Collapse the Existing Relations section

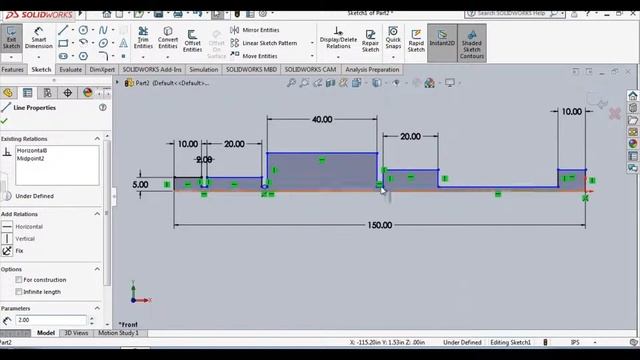(97, 139)
